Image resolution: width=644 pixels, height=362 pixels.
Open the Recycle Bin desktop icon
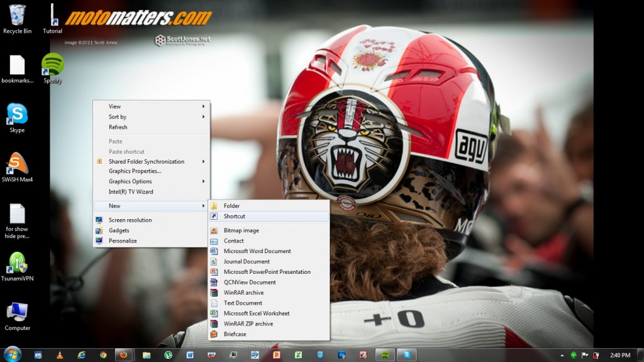click(x=17, y=20)
